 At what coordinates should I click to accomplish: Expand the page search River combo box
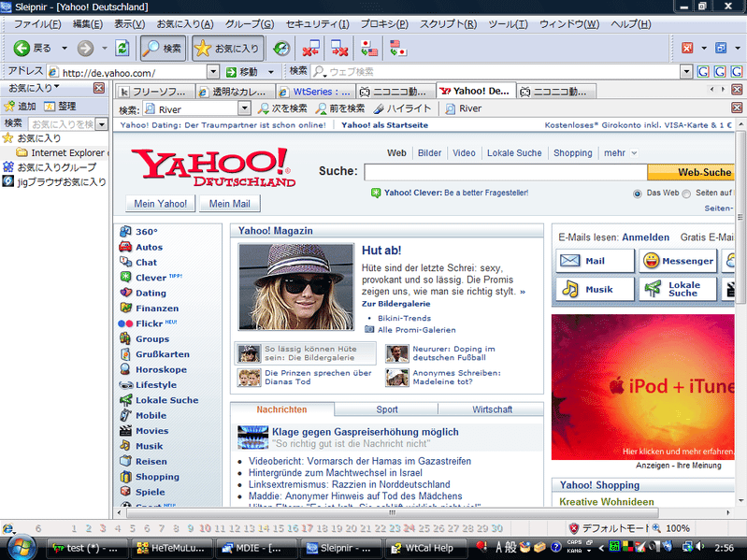[x=244, y=108]
